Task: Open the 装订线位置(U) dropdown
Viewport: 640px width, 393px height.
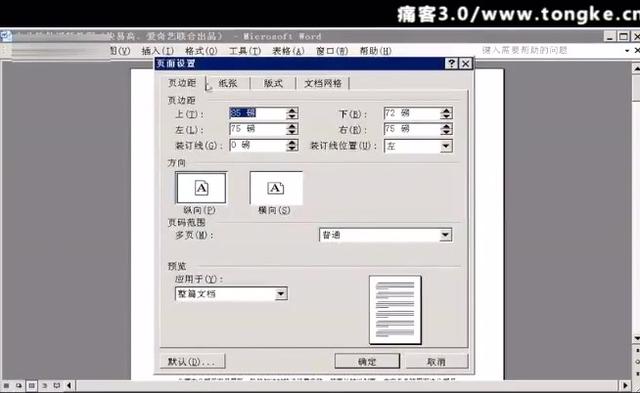Action: [446, 146]
